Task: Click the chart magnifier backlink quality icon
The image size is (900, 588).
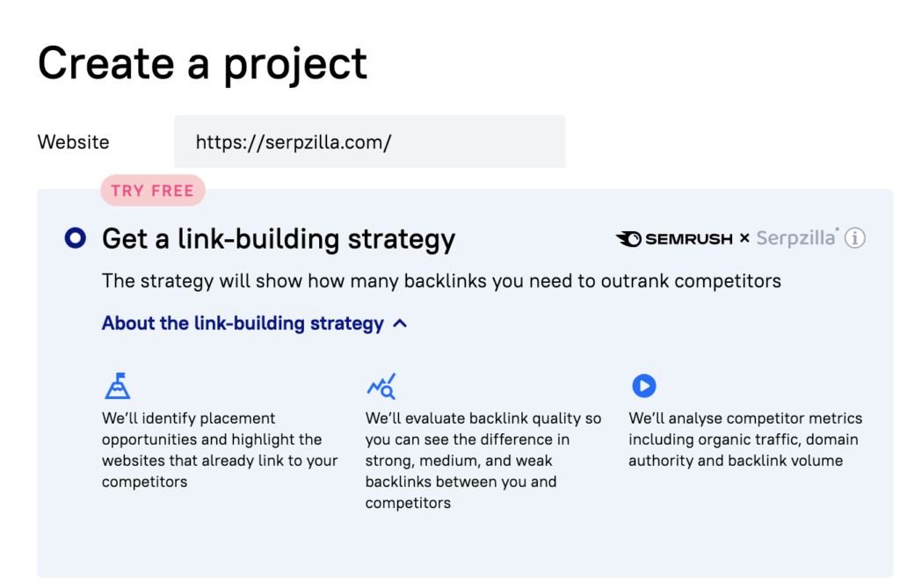Action: tap(381, 386)
